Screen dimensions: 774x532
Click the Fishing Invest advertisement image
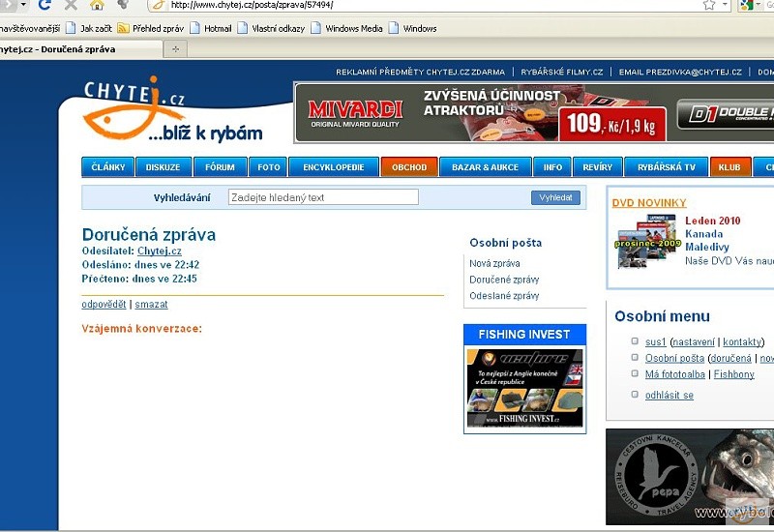[x=524, y=388]
